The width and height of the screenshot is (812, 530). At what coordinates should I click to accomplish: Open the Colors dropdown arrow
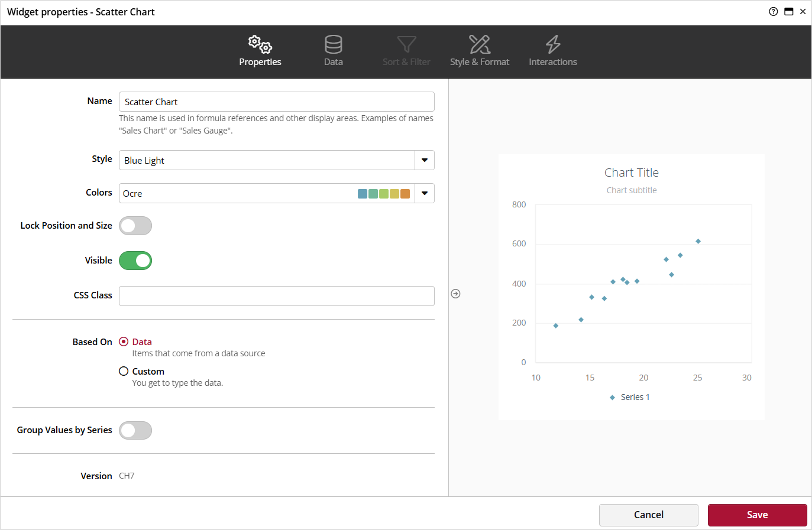tap(425, 193)
